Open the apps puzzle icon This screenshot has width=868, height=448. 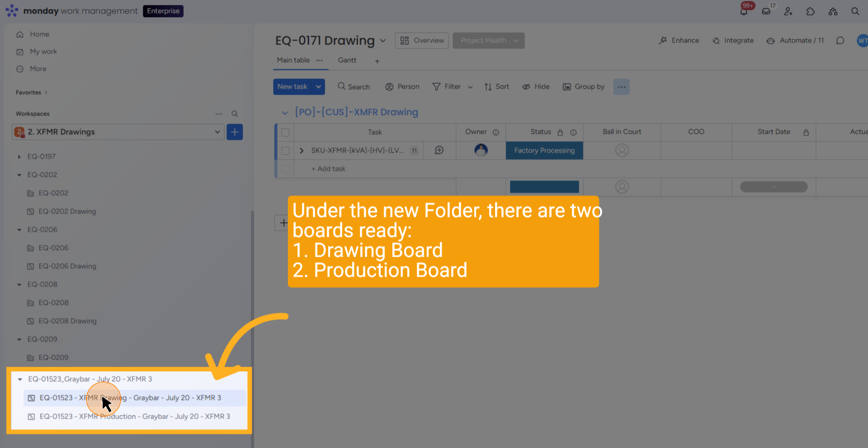811,11
